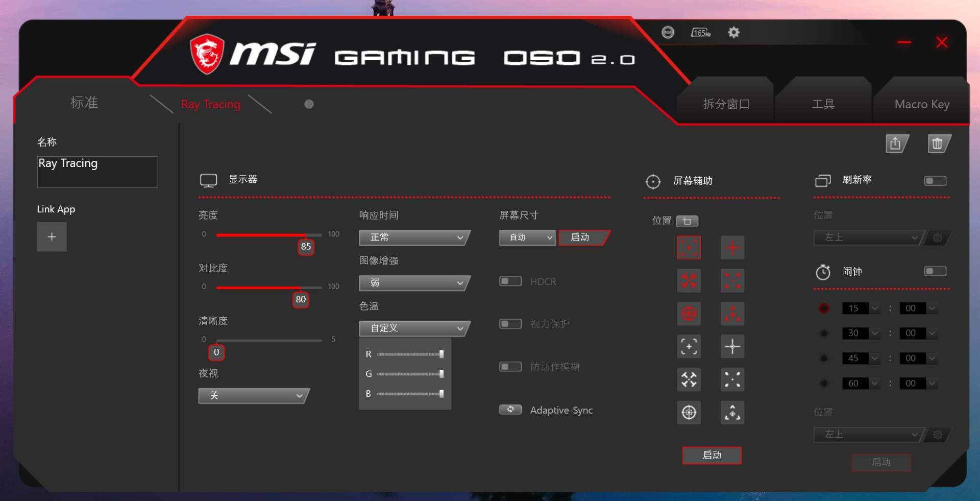Open the 夜视 night vision dropdown
Image resolution: width=980 pixels, height=501 pixels.
tap(254, 396)
